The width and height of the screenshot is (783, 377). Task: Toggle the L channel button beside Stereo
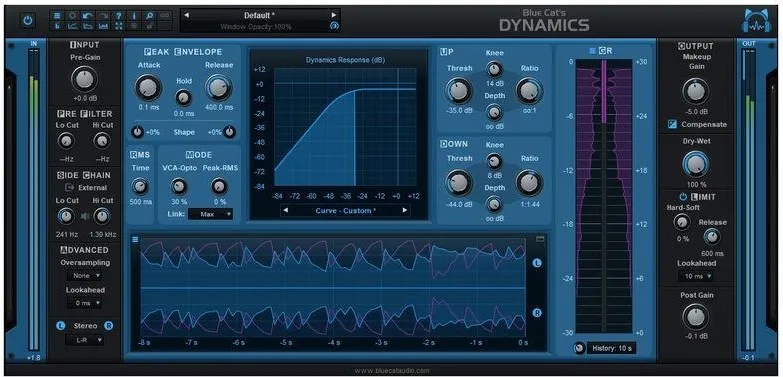point(60,326)
